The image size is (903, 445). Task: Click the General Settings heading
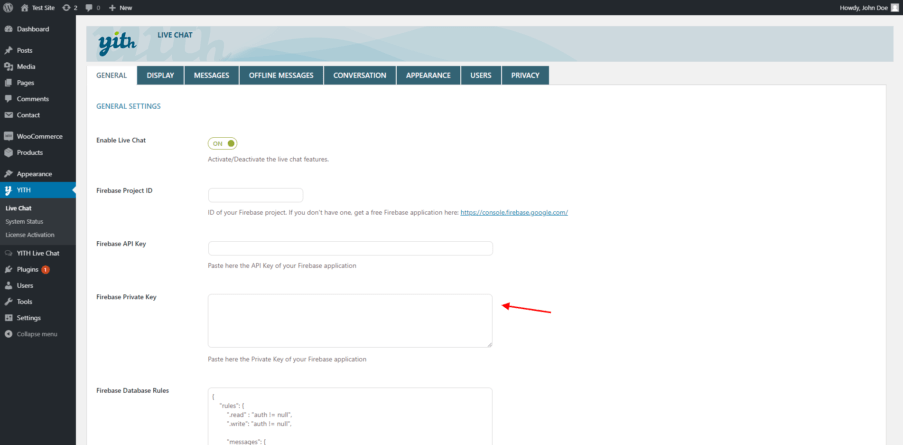[x=128, y=107]
